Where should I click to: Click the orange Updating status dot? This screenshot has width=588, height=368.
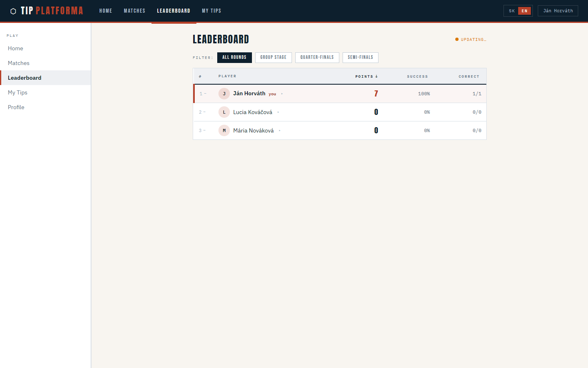[x=457, y=40]
